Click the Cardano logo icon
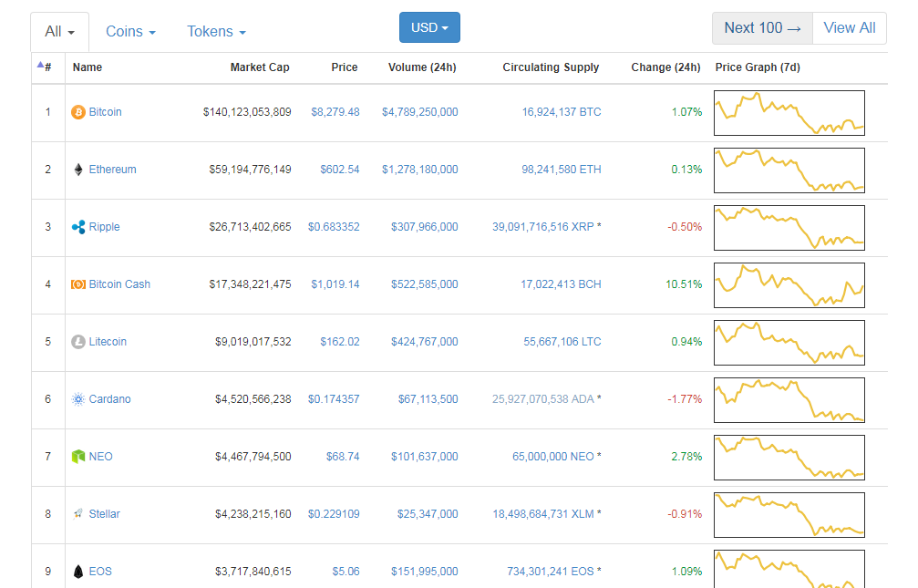Viewport: 918px width, 588px height. click(77, 398)
